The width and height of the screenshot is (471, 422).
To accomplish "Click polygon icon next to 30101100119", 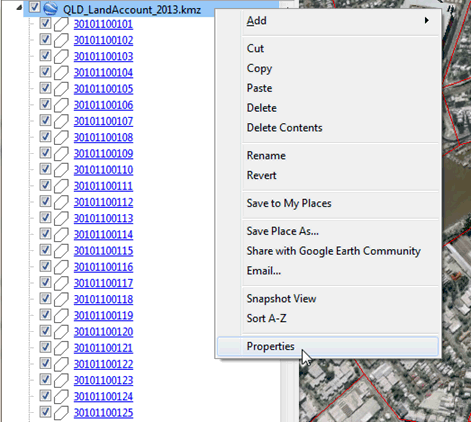I will pyautogui.click(x=61, y=316).
